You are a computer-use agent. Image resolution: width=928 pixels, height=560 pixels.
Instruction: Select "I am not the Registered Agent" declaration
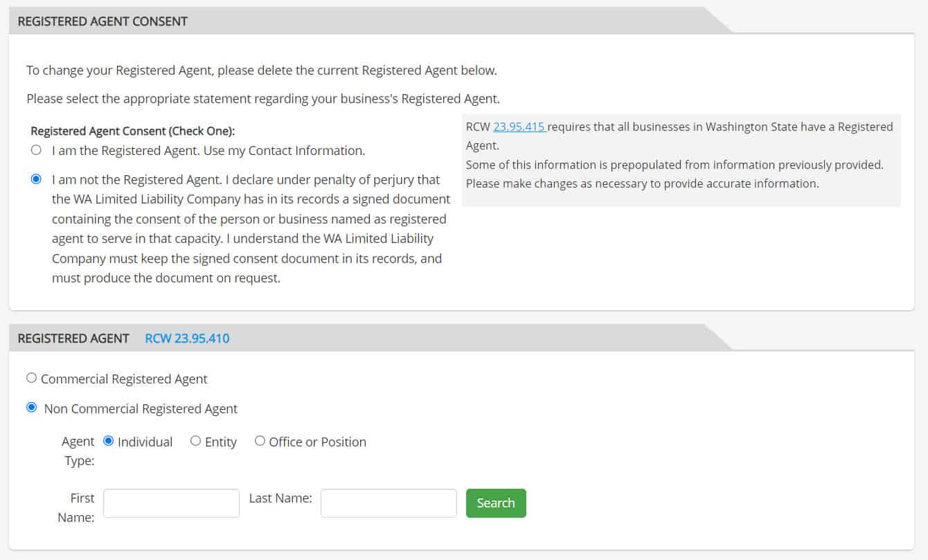click(x=36, y=179)
